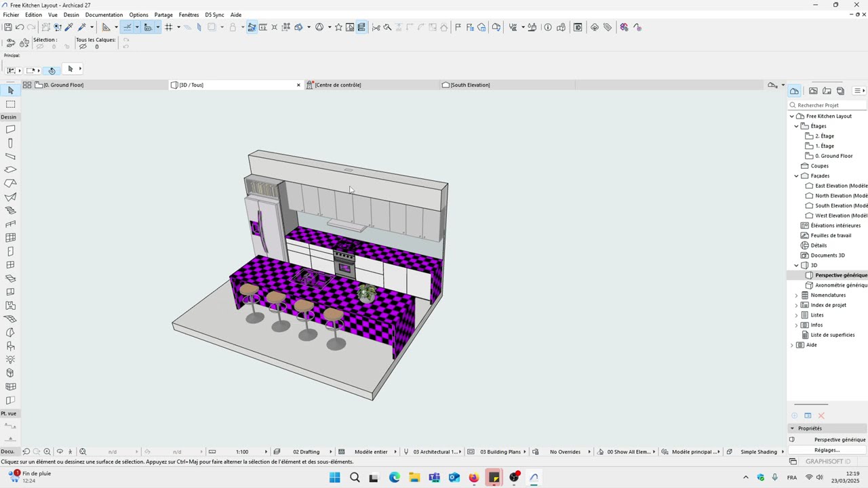Select the Arrow tool in the toolbox
868x488 pixels.
10,90
